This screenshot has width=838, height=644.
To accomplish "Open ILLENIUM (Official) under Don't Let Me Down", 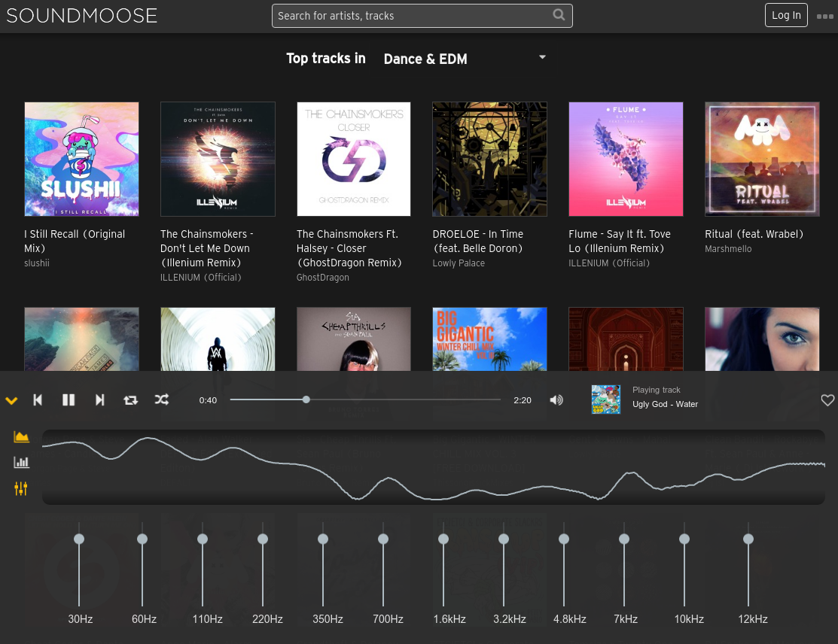I will point(201,277).
